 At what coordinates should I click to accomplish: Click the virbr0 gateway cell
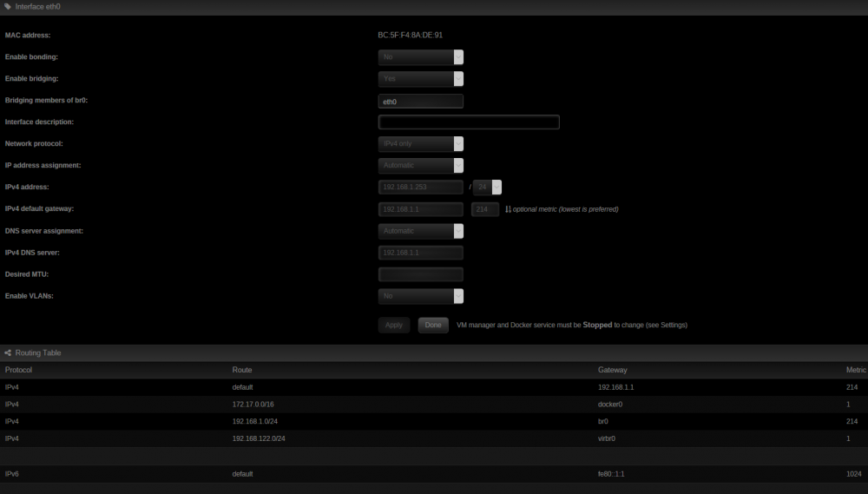(x=606, y=438)
